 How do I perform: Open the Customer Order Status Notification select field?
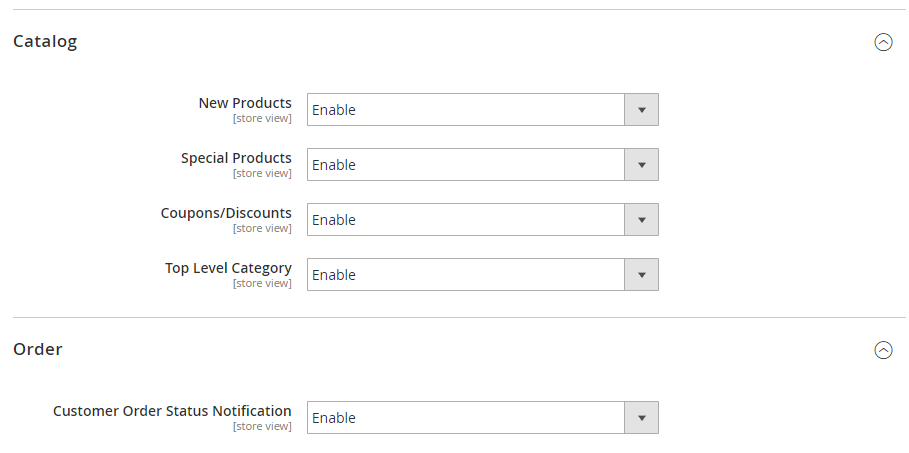tap(482, 418)
